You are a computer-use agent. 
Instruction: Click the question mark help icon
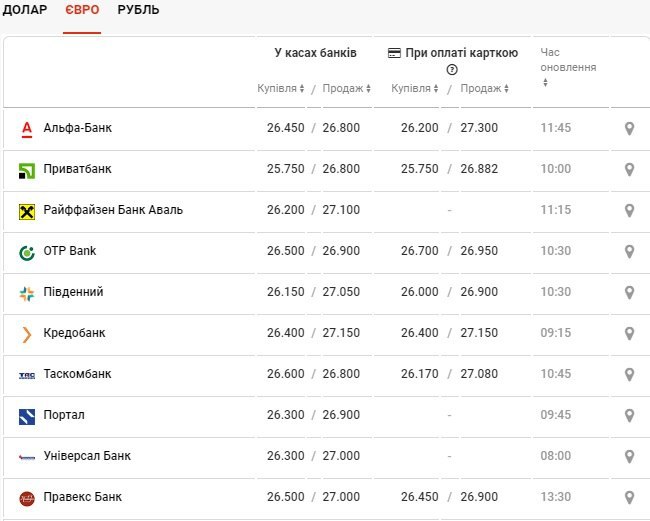(452, 70)
